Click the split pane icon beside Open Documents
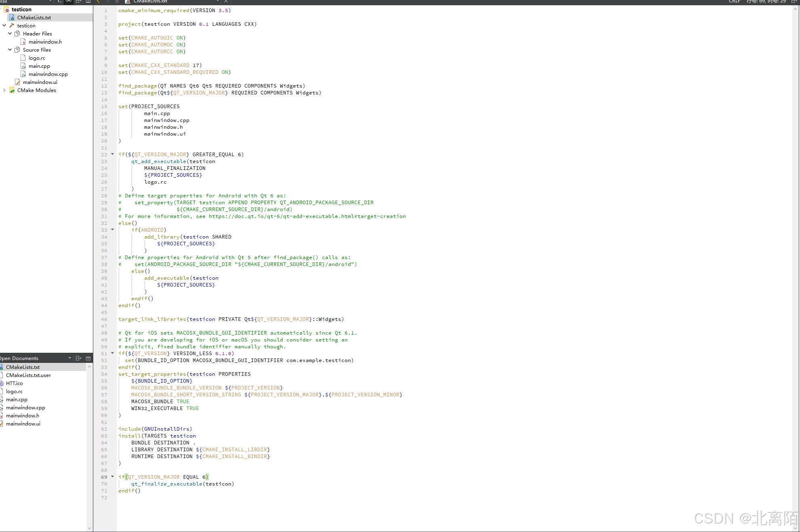 pos(79,358)
